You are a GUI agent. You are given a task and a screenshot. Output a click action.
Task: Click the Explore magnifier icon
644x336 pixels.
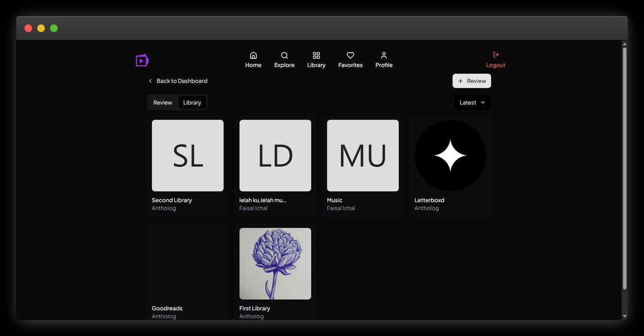(x=284, y=55)
